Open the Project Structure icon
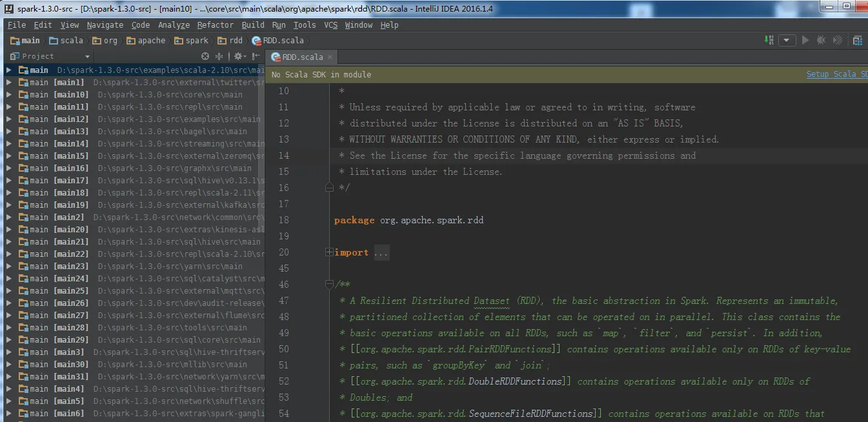Screen dimensions: 868x422 [x=858, y=40]
